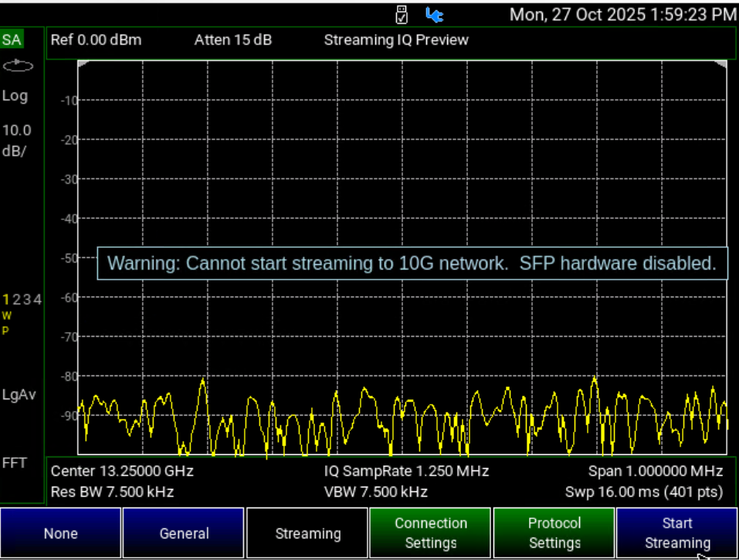Select the Streaming softkey
Image resolution: width=739 pixels, height=560 pixels.
click(x=307, y=533)
